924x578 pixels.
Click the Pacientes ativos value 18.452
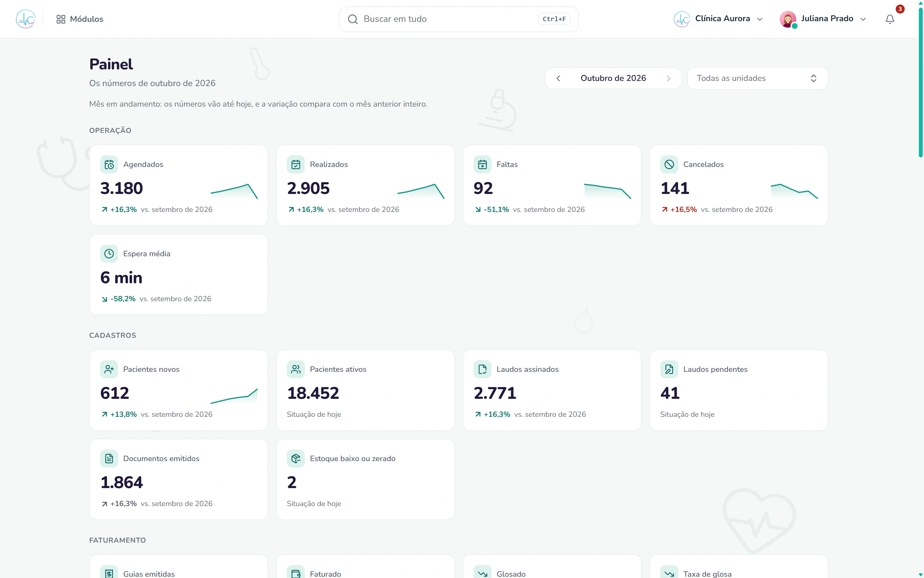313,393
